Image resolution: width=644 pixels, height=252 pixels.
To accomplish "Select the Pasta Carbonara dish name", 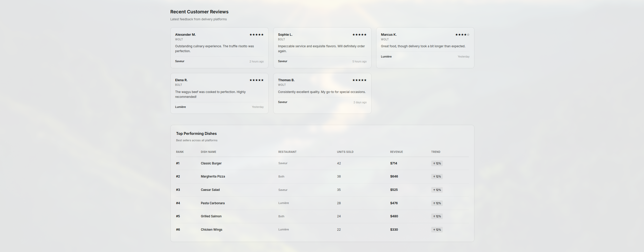I will pos(213,203).
